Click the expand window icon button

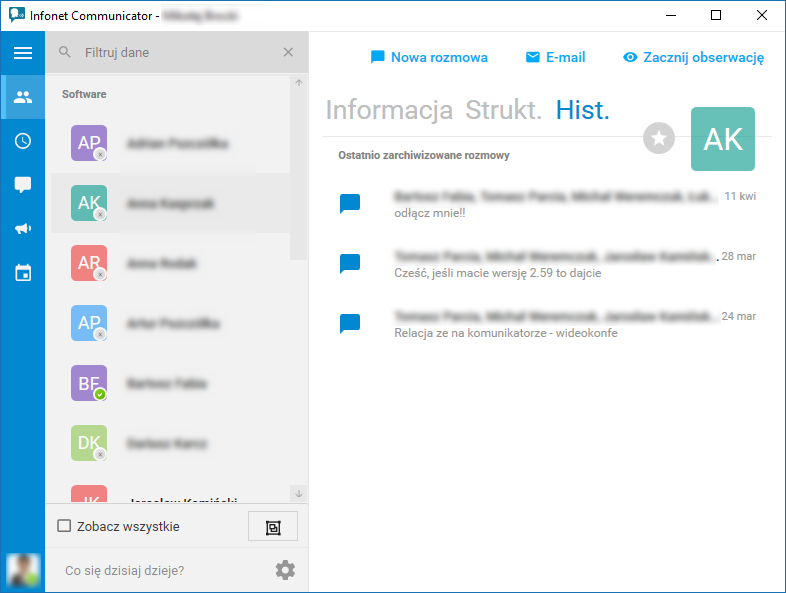273,526
